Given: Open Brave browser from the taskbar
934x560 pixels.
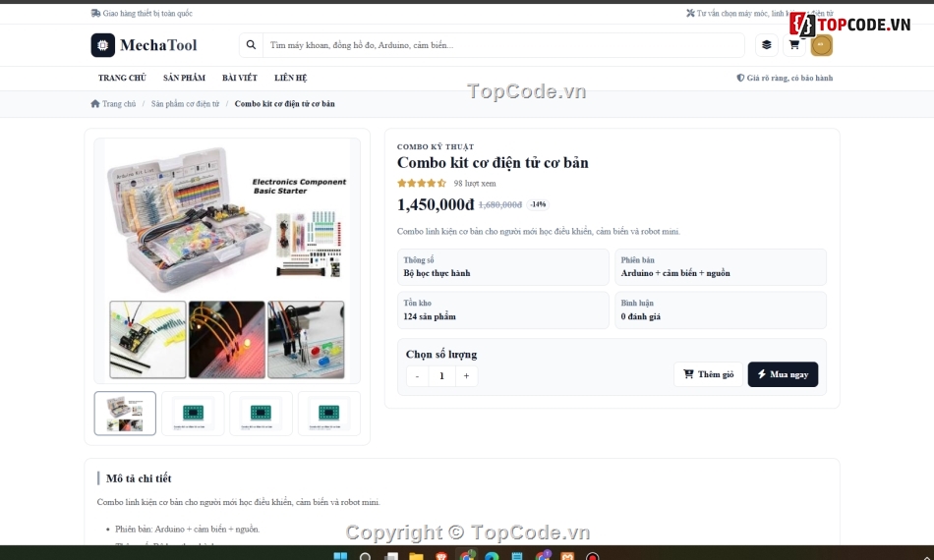Looking at the screenshot, I should 441,556.
